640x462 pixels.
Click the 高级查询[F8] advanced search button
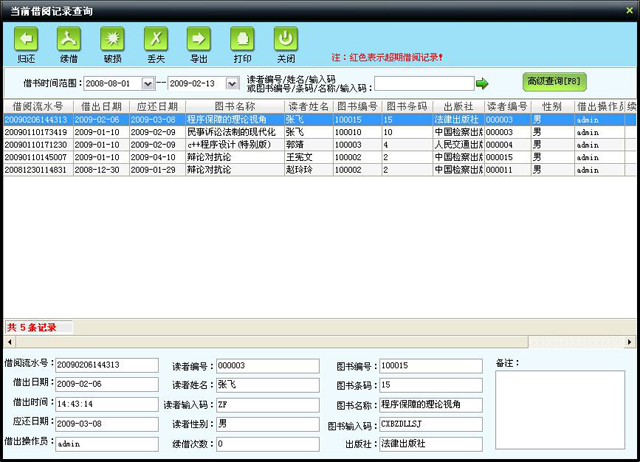tap(553, 81)
